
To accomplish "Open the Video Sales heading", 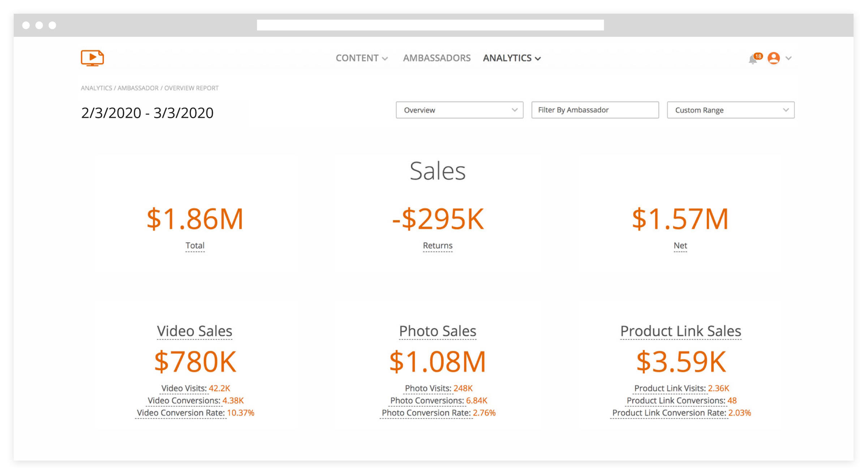I will [194, 331].
